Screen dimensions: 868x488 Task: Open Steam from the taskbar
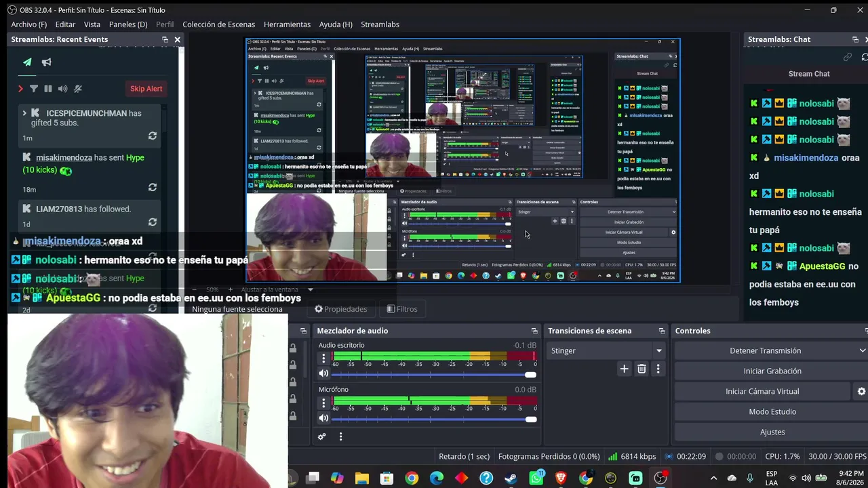[511, 479]
